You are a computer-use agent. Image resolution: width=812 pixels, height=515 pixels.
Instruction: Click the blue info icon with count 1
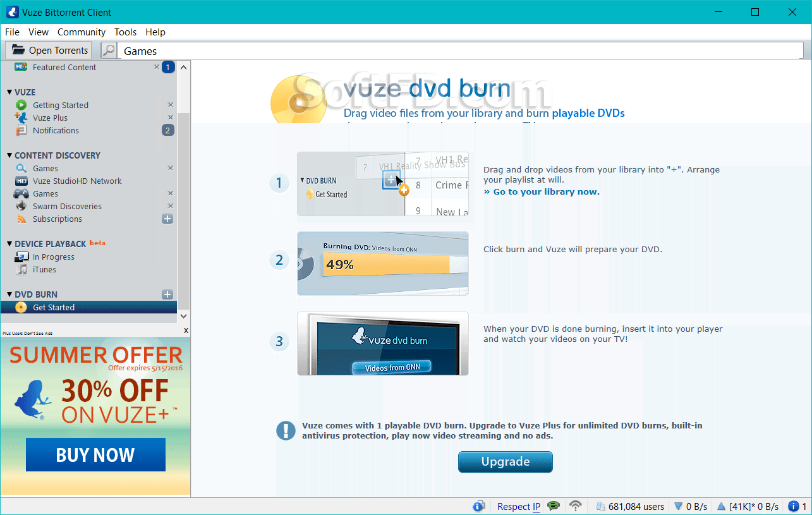pyautogui.click(x=794, y=506)
